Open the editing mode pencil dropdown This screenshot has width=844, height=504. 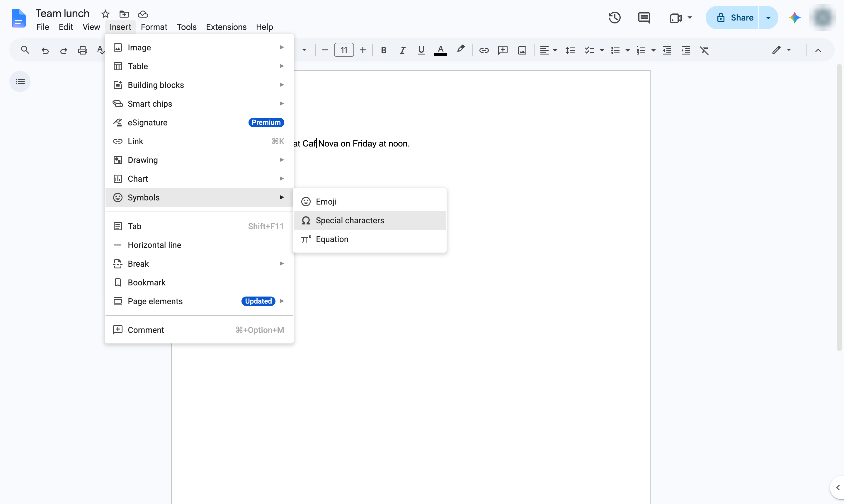point(782,50)
